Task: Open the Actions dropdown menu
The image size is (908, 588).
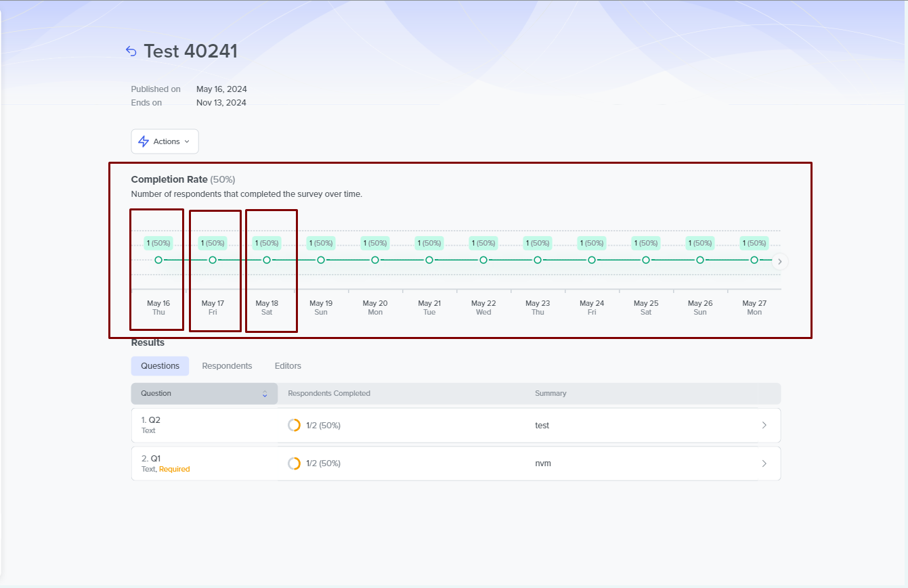Action: [165, 141]
